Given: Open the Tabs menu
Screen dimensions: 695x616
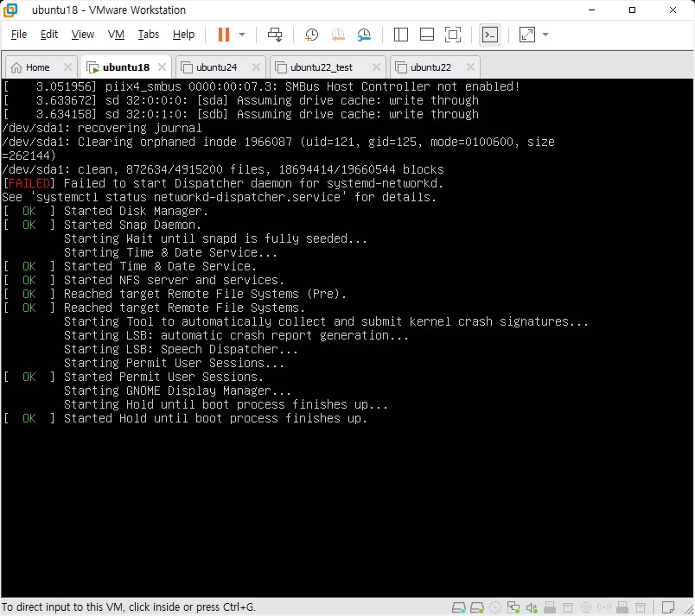Looking at the screenshot, I should coord(148,35).
